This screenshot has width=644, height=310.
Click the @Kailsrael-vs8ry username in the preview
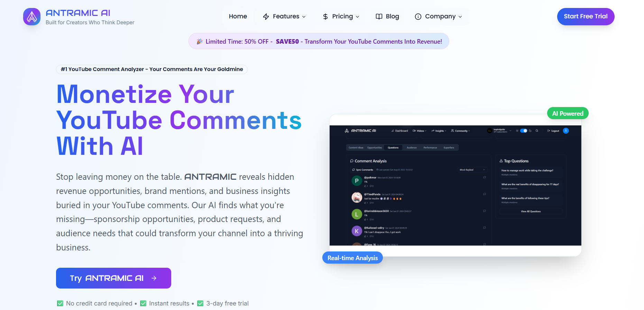coord(374,228)
